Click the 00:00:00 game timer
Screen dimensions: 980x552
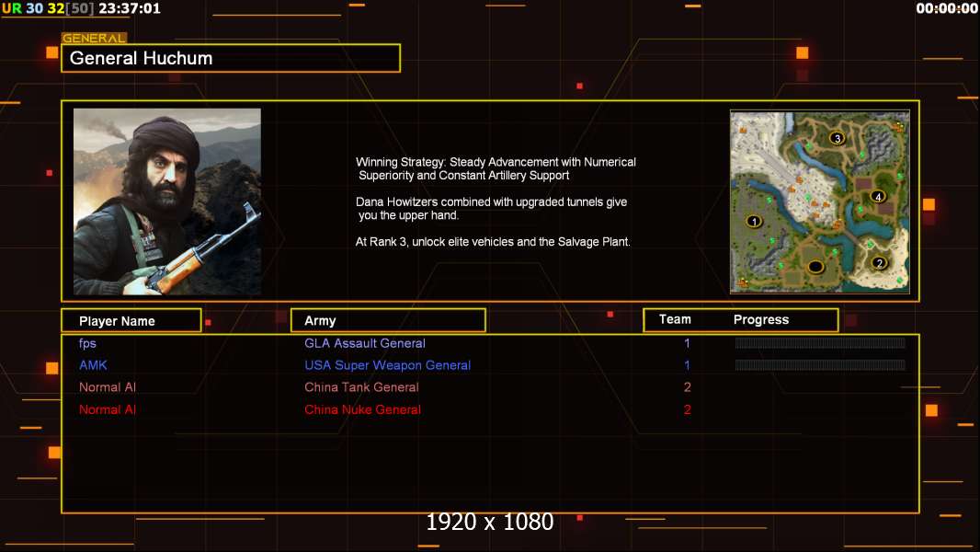947,8
